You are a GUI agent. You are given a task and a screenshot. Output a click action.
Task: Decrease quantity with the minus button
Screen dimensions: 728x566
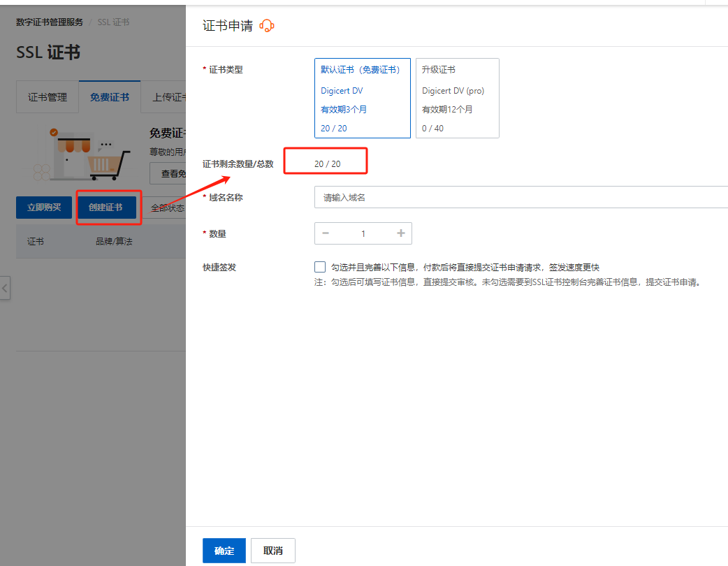[326, 233]
